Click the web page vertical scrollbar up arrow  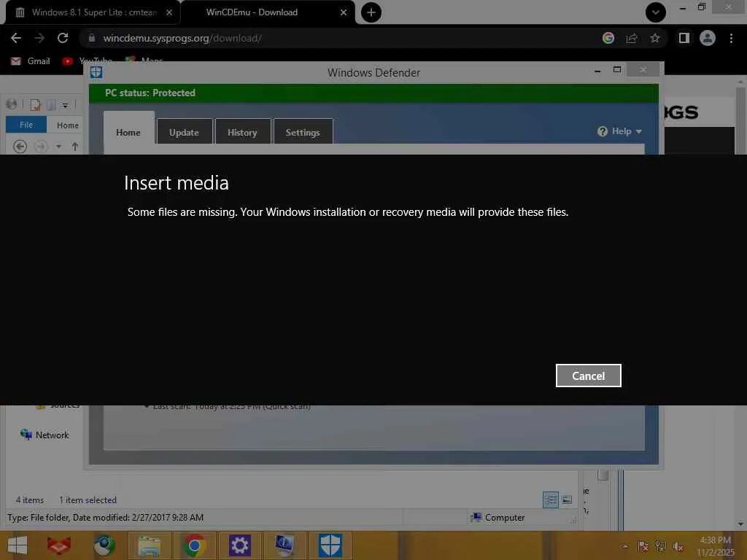click(740, 82)
